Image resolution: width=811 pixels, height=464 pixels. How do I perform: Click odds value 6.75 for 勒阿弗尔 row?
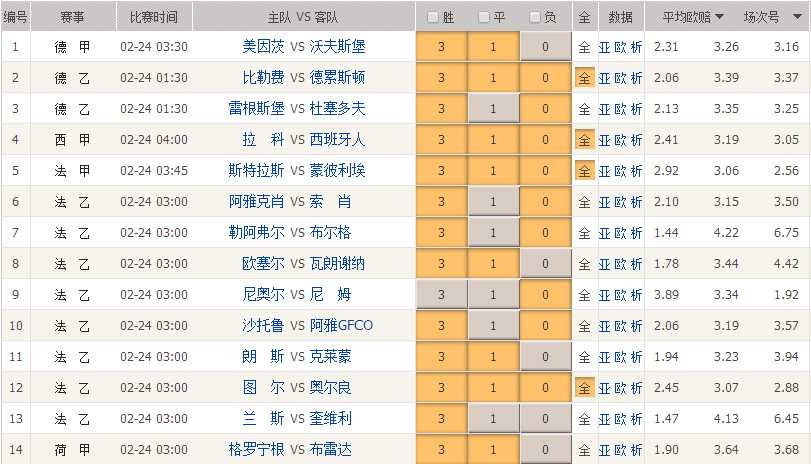[x=786, y=233]
